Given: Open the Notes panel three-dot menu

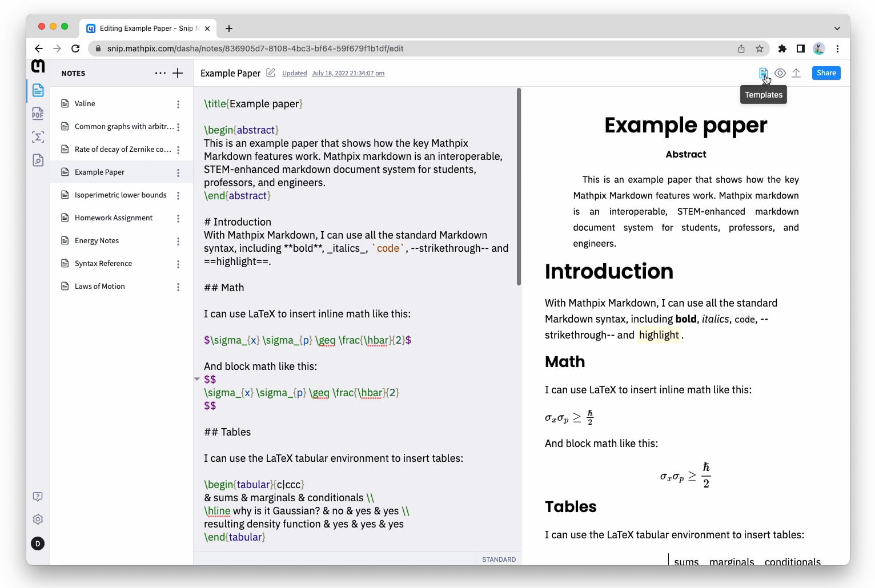Looking at the screenshot, I should [160, 73].
